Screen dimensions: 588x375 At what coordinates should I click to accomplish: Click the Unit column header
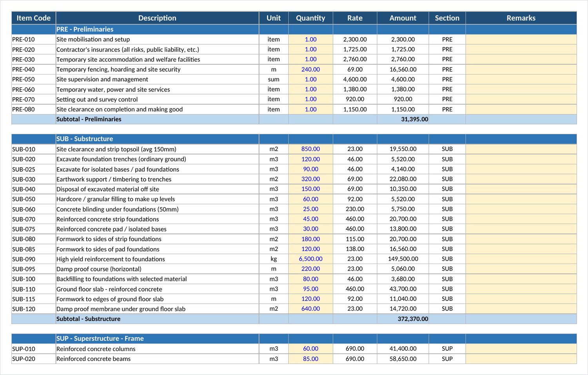(x=274, y=18)
